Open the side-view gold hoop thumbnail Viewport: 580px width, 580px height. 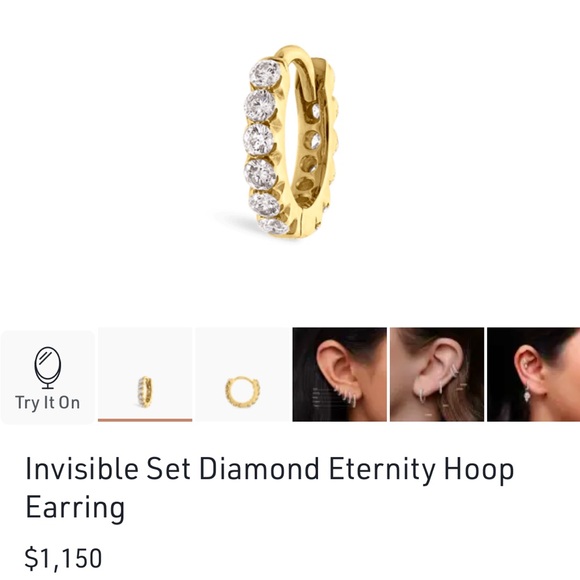pyautogui.click(x=145, y=374)
